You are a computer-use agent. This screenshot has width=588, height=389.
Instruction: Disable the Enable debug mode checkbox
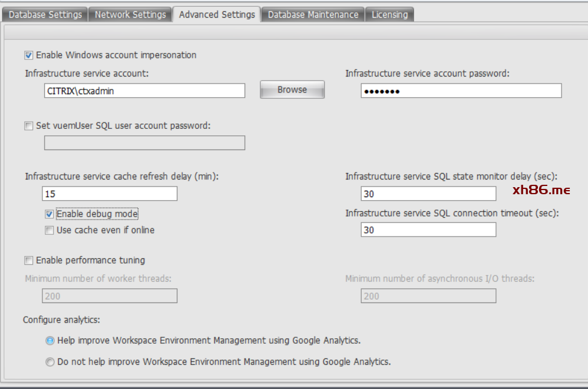pyautogui.click(x=49, y=214)
